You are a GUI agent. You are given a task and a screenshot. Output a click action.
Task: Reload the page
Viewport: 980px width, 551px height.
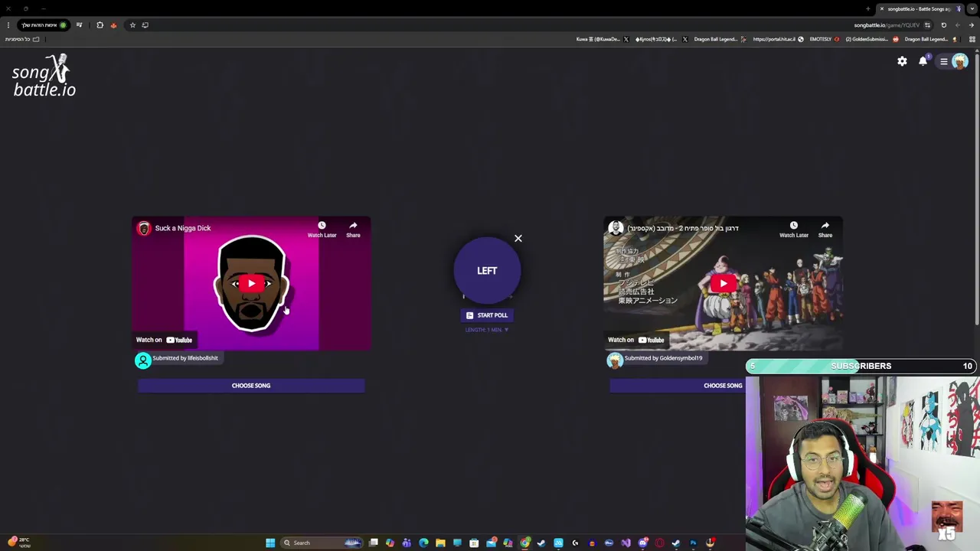944,25
